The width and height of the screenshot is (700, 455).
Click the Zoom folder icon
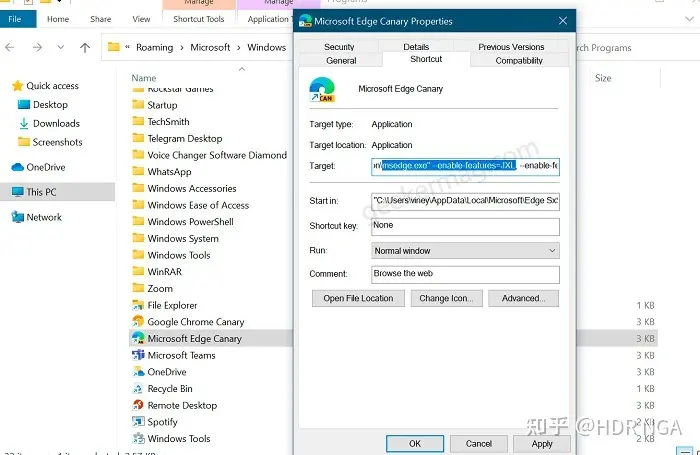(138, 288)
